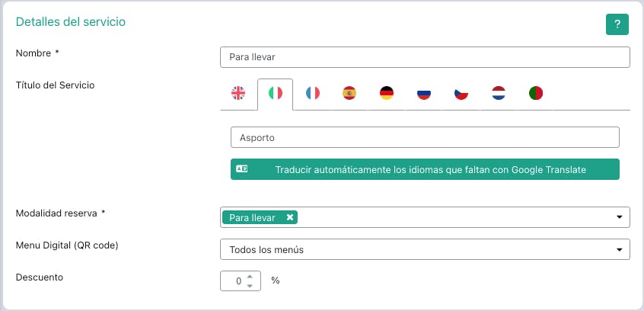Select the Czech flag language tab
Screen dimensions: 644x311
tap(461, 93)
